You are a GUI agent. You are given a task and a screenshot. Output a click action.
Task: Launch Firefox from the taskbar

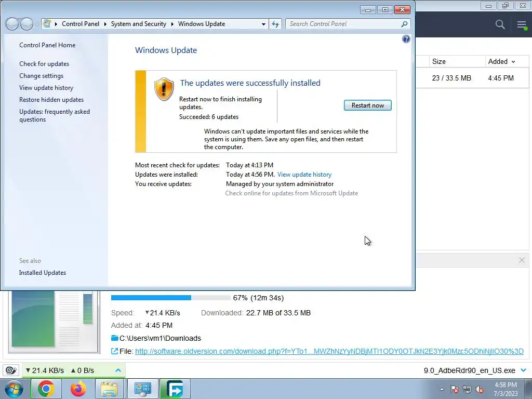point(78,389)
